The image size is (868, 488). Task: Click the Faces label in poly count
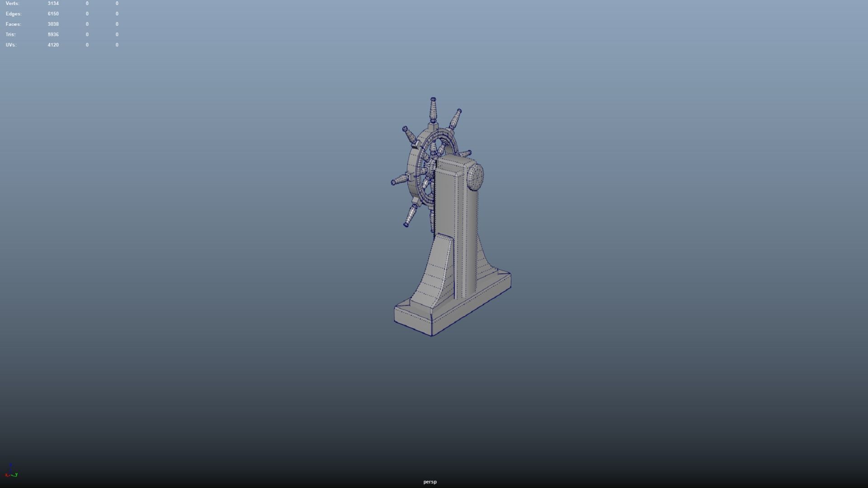coord(13,24)
